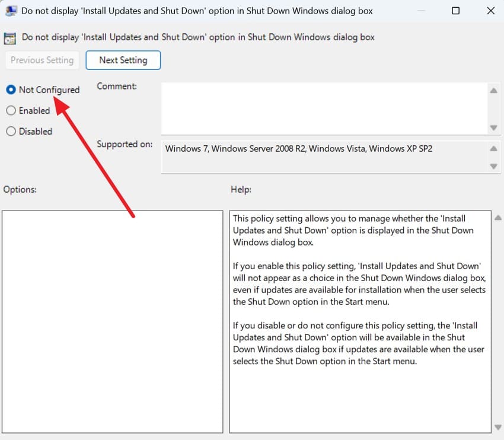Click the 'Supported on:' label
This screenshot has height=440, width=504.
[x=125, y=144]
